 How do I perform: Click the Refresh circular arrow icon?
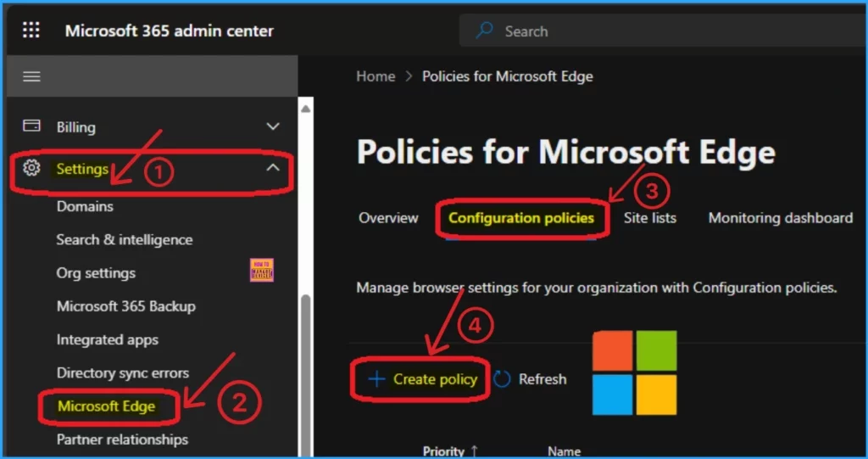502,379
